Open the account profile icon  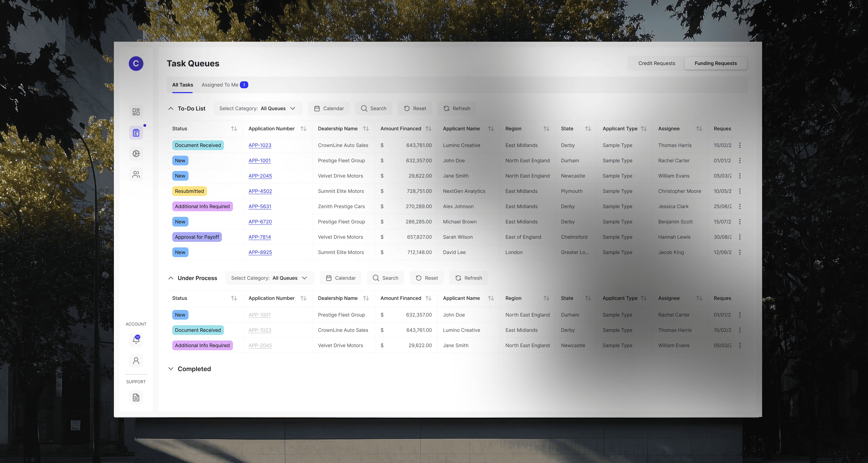136,360
